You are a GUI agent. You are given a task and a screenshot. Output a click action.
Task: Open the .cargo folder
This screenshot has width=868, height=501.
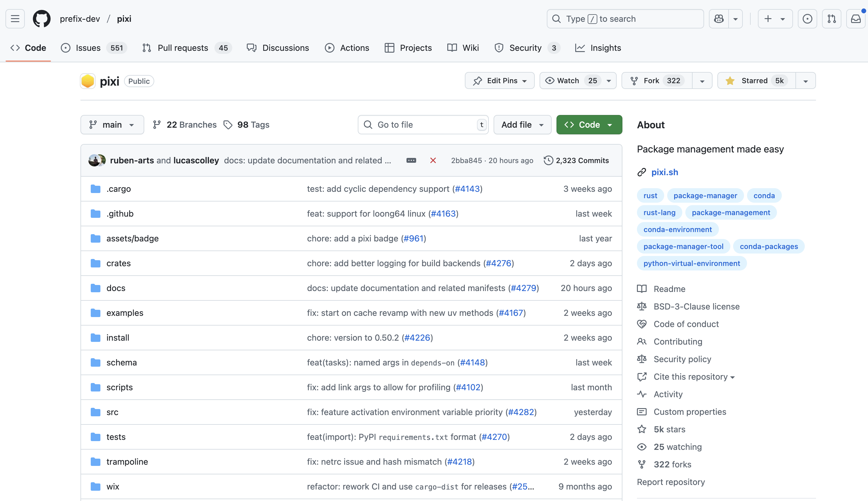pyautogui.click(x=118, y=189)
